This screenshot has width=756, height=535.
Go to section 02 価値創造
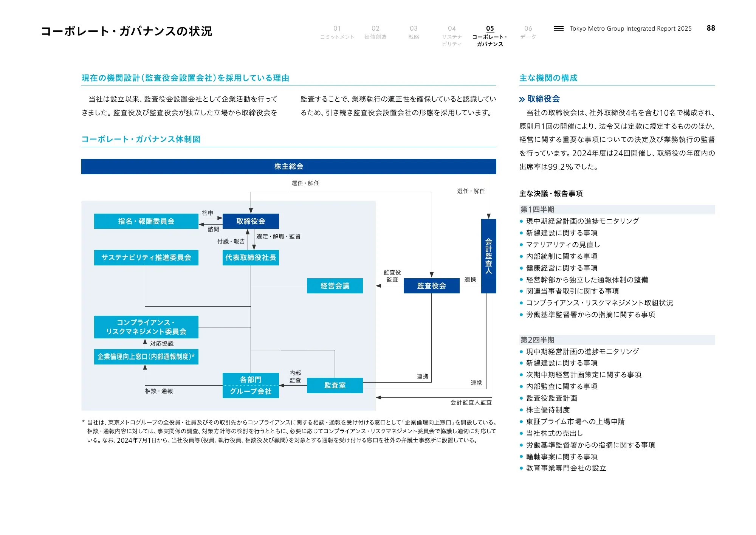click(375, 33)
